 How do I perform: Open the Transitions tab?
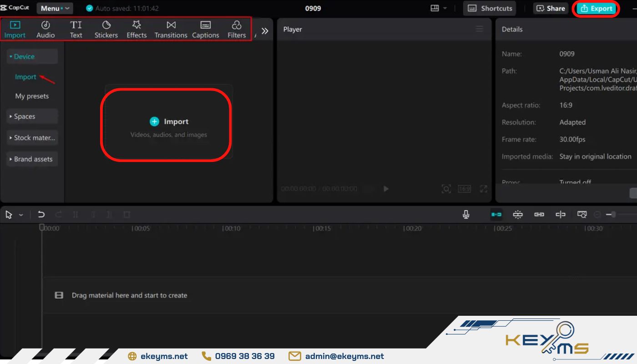click(x=171, y=30)
